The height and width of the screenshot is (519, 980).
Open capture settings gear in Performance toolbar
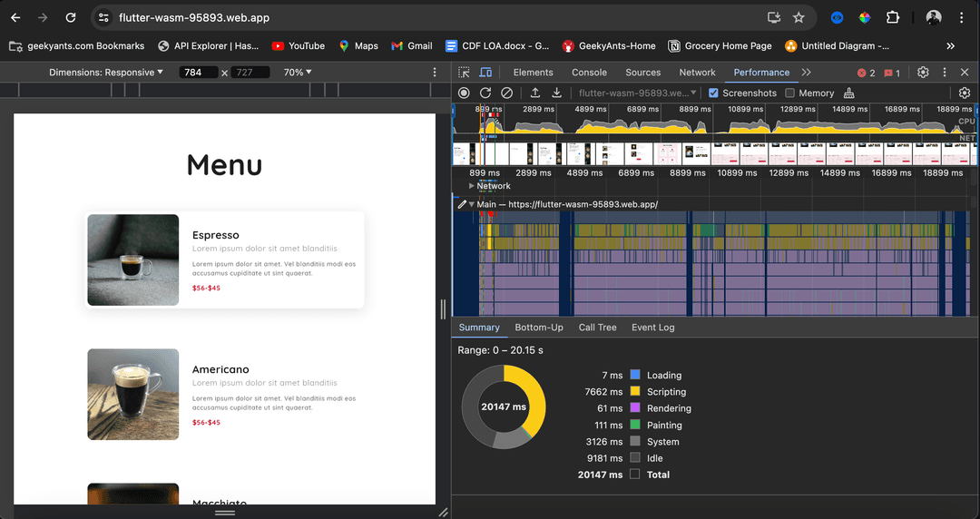click(964, 93)
